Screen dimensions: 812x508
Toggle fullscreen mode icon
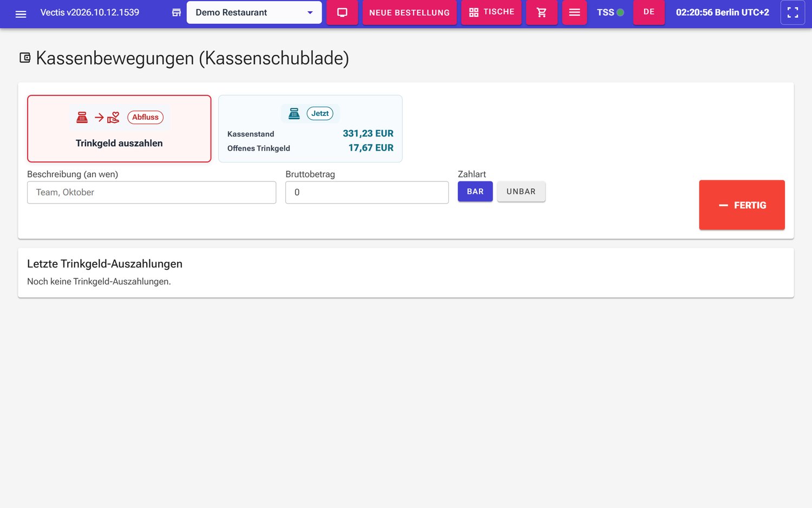793,12
